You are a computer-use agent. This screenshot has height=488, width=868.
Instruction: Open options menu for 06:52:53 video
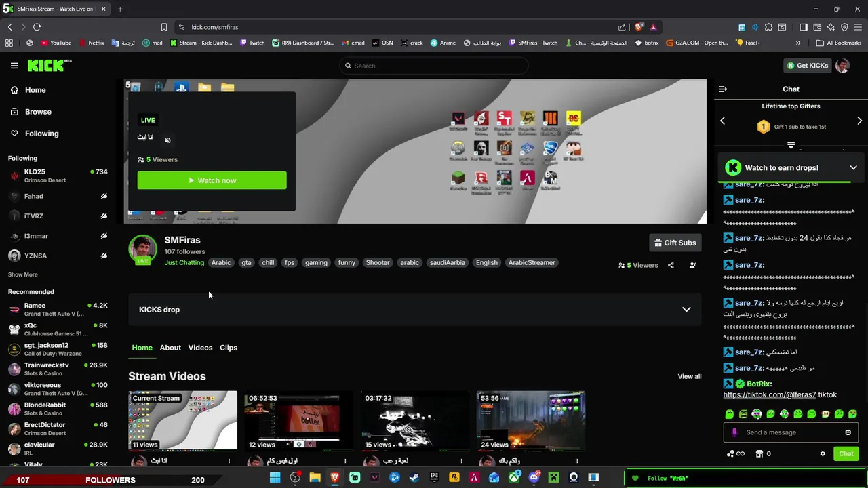(344, 461)
